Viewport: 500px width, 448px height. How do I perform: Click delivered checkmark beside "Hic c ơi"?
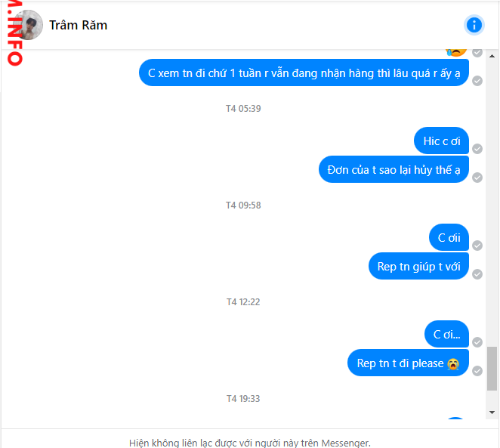coord(477,149)
